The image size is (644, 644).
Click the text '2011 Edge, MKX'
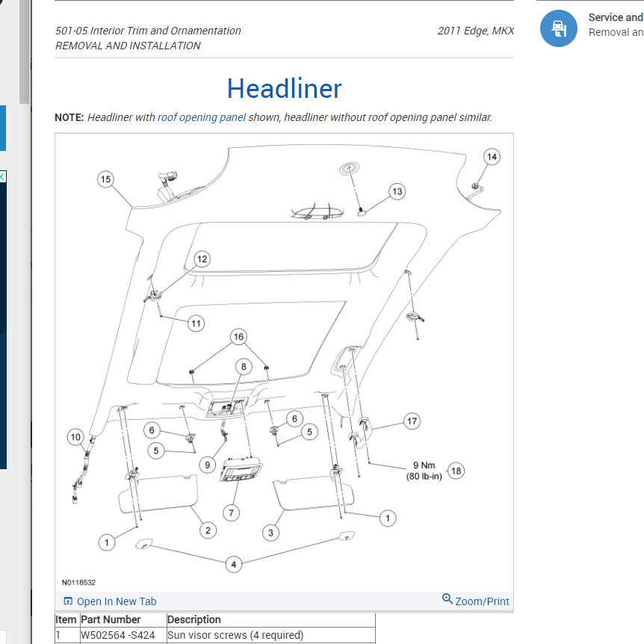click(x=476, y=31)
